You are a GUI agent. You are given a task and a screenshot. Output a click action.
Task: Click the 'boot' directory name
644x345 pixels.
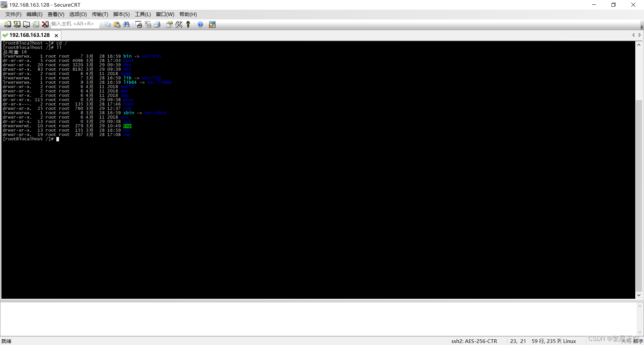[128, 61]
